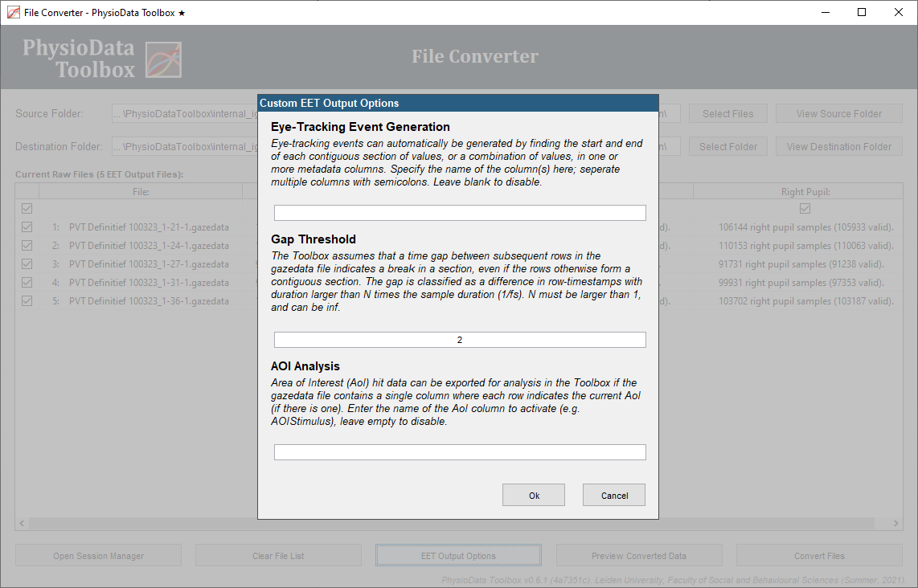918x588 pixels.
Task: Click the horizontal scrollbar left arrow
Action: point(22,523)
